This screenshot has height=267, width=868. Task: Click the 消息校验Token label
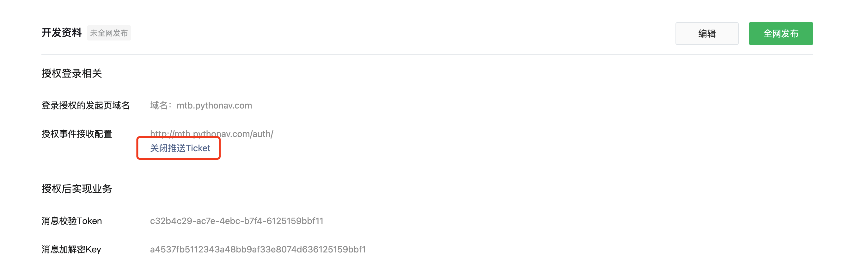71,221
